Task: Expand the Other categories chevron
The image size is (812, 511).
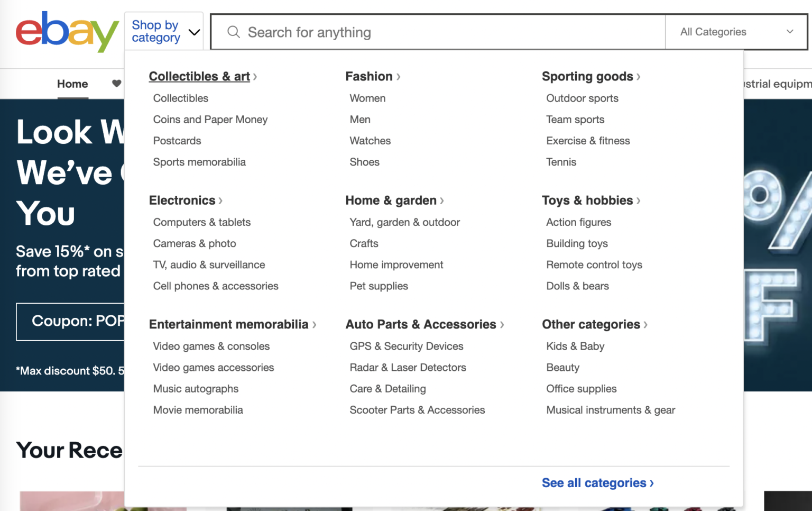Action: 645,325
